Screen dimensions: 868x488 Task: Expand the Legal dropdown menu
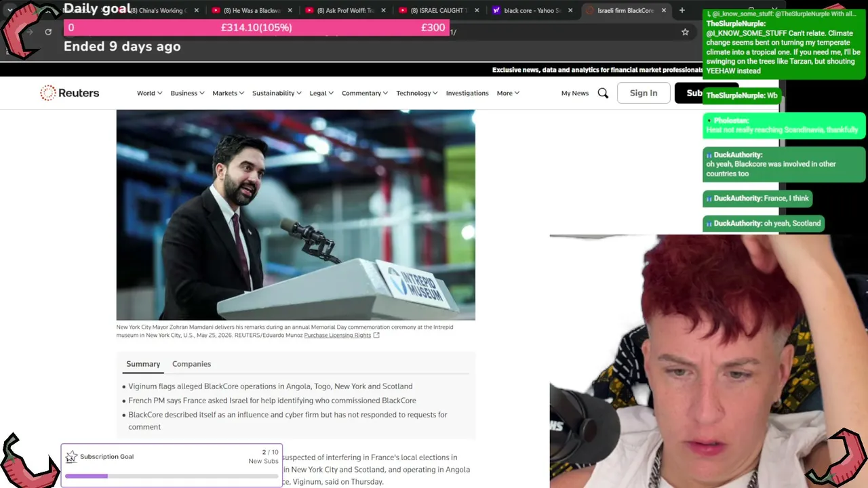pos(321,93)
